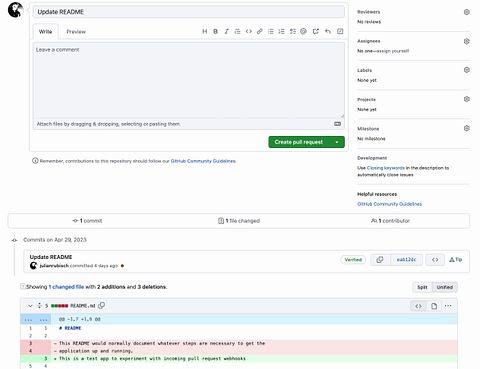Open the Update README commit title

(x=51, y=257)
